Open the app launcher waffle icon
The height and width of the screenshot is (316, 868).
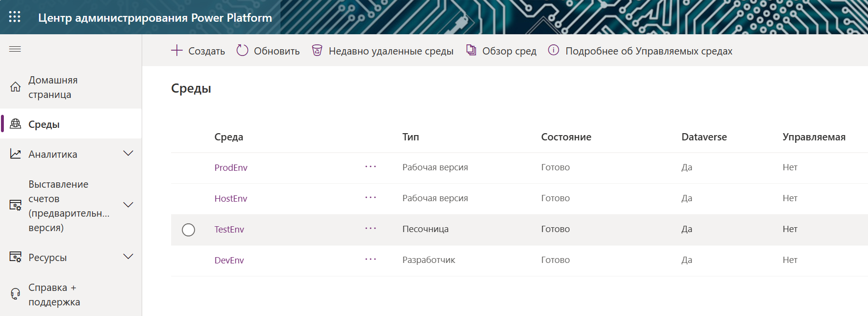pyautogui.click(x=15, y=17)
